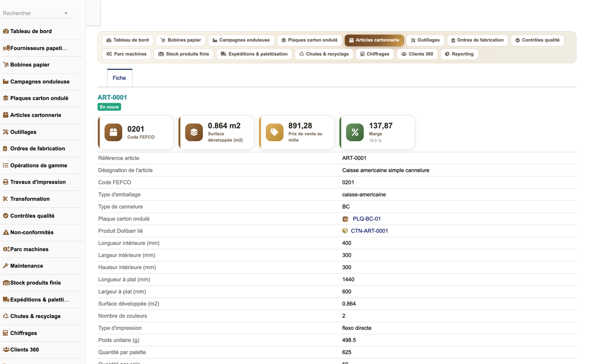
Task: Click the Code FEFCO box card icon
Action: click(113, 132)
